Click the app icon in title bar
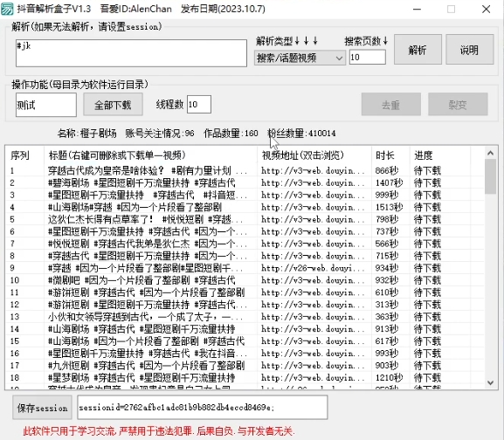This screenshot has width=504, height=440. pyautogui.click(x=7, y=9)
